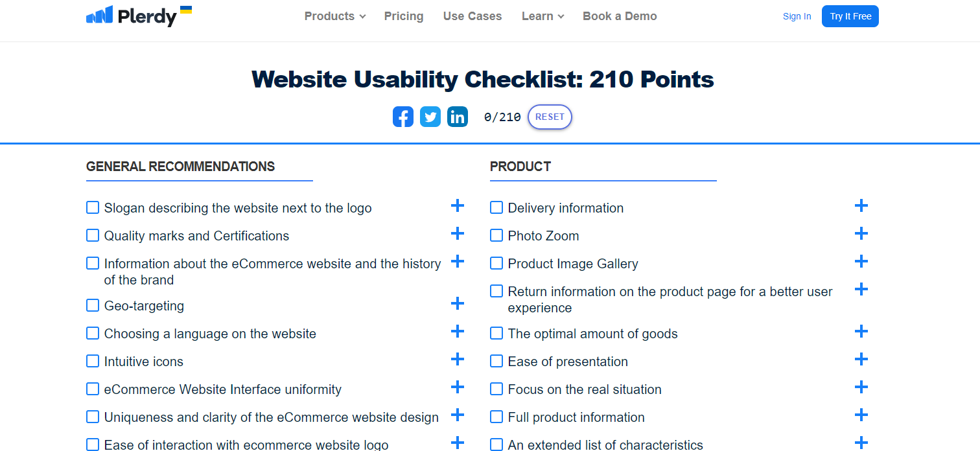Share the checklist on Twitter
The image size is (980, 451).
point(430,117)
